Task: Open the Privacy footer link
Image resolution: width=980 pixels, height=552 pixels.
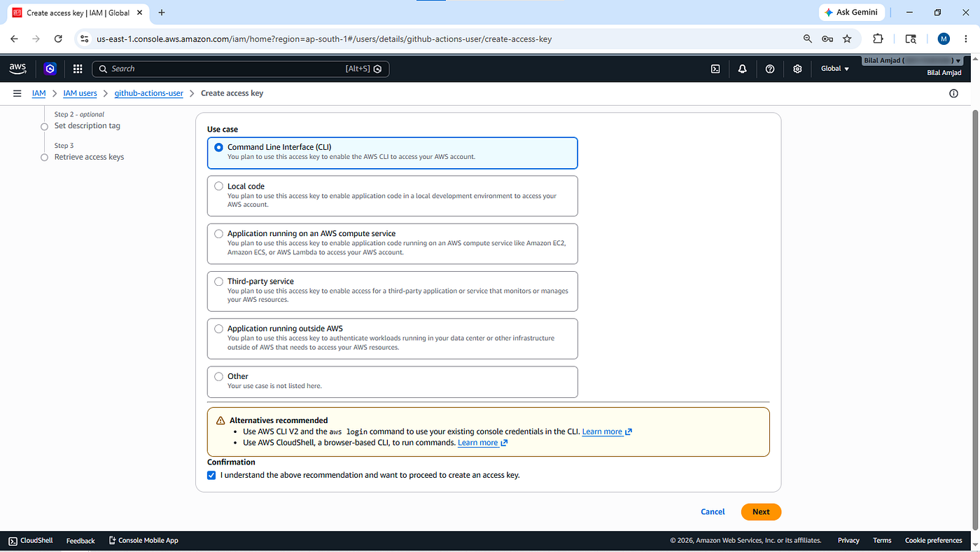Action: pos(848,541)
